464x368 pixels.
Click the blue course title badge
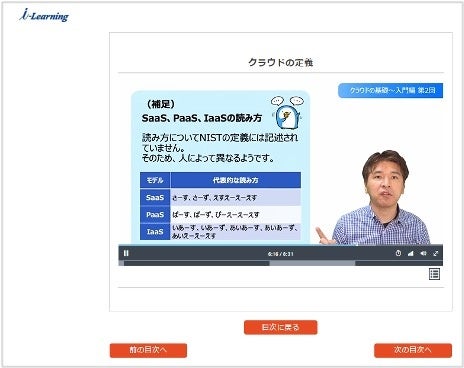(390, 90)
